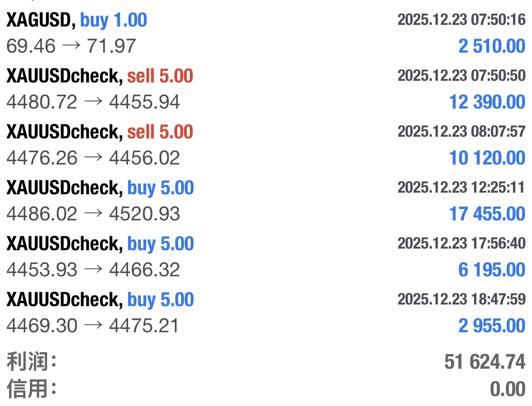Tap the 12:25:11 trade timestamp
The width and height of the screenshot is (532, 406).
pos(461,187)
